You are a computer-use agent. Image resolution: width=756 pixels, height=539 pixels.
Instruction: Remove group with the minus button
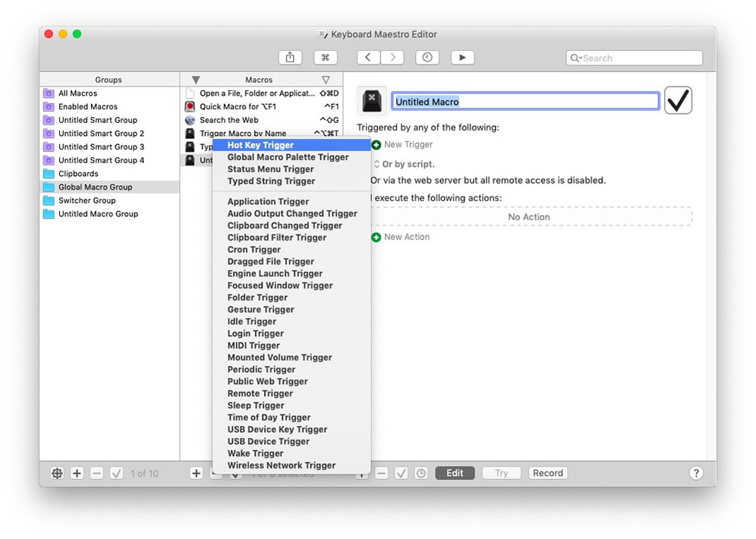pyautogui.click(x=96, y=474)
